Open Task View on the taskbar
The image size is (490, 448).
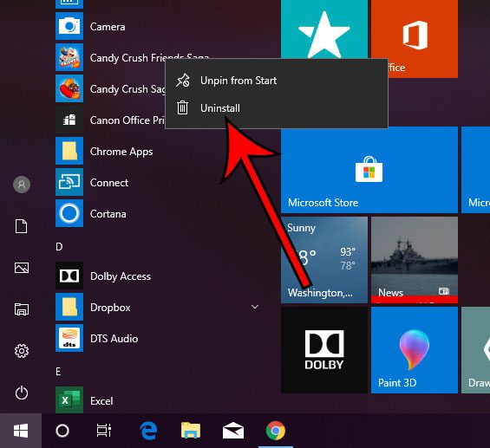click(x=104, y=431)
